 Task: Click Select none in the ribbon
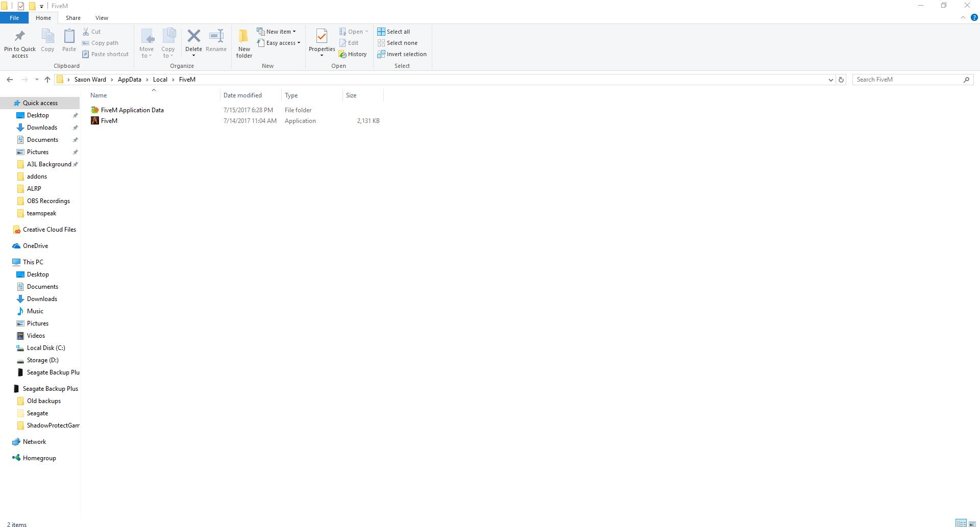point(398,43)
